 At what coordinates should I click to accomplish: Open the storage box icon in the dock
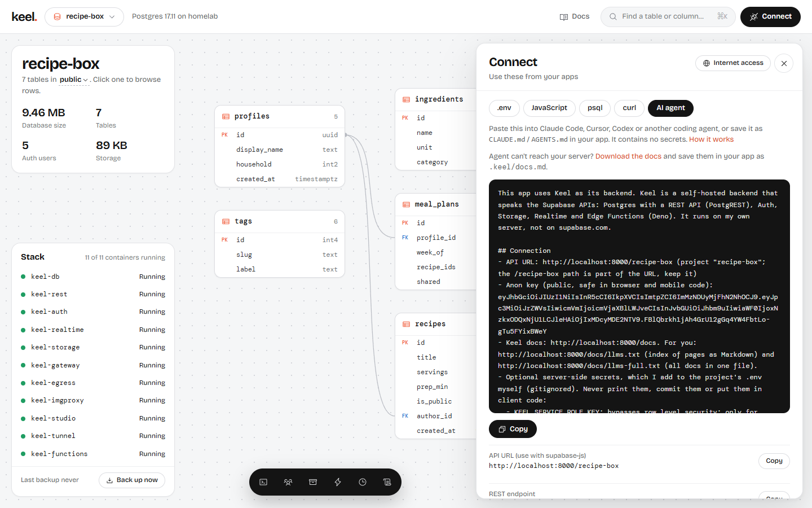coord(313,482)
